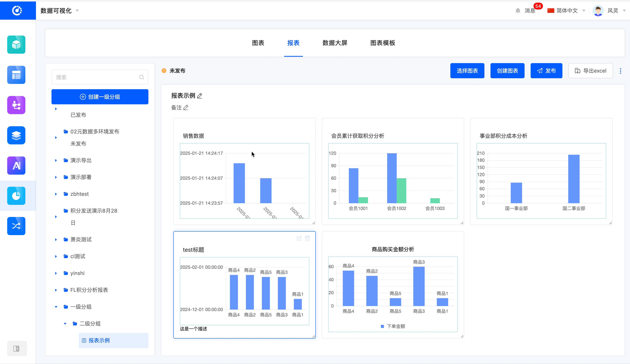The height and width of the screenshot is (364, 630).
Task: Open the blue layers stack sidebar icon
Action: coord(16,135)
